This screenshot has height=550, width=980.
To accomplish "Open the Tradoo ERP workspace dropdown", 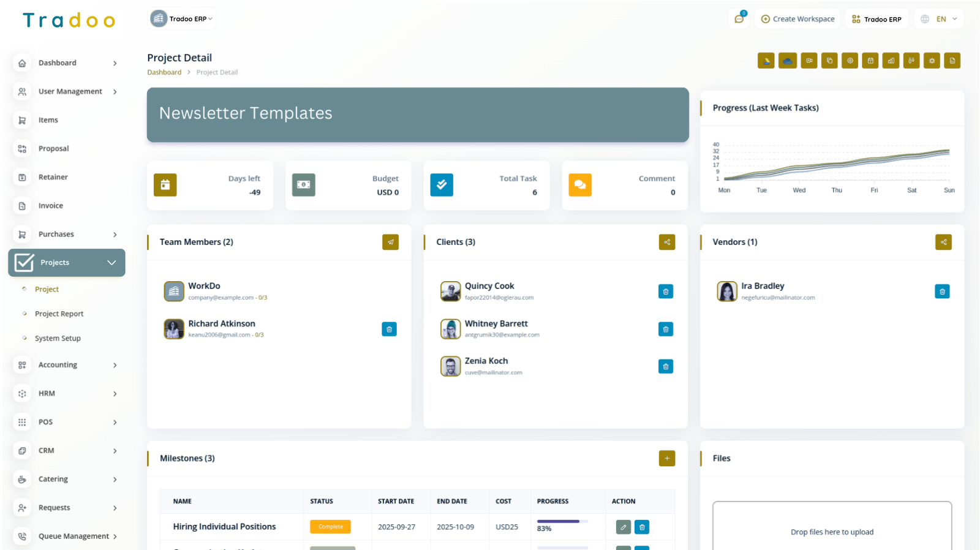I will [183, 19].
